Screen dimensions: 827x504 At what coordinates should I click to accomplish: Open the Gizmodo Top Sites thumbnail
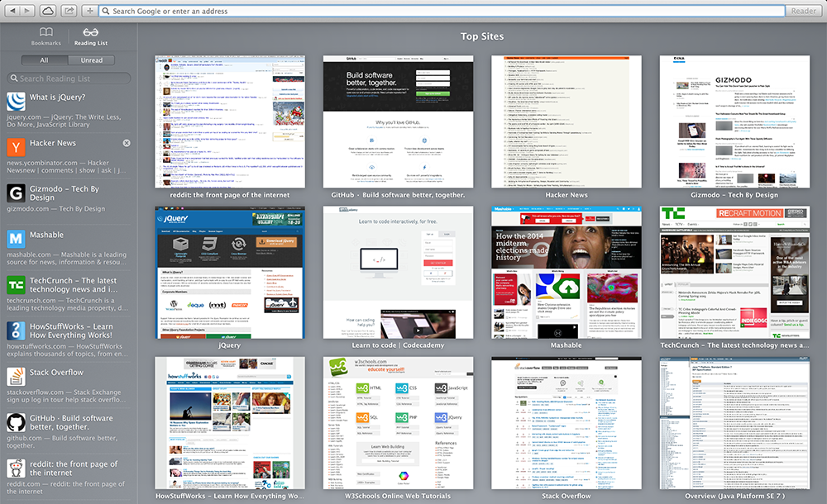point(734,121)
